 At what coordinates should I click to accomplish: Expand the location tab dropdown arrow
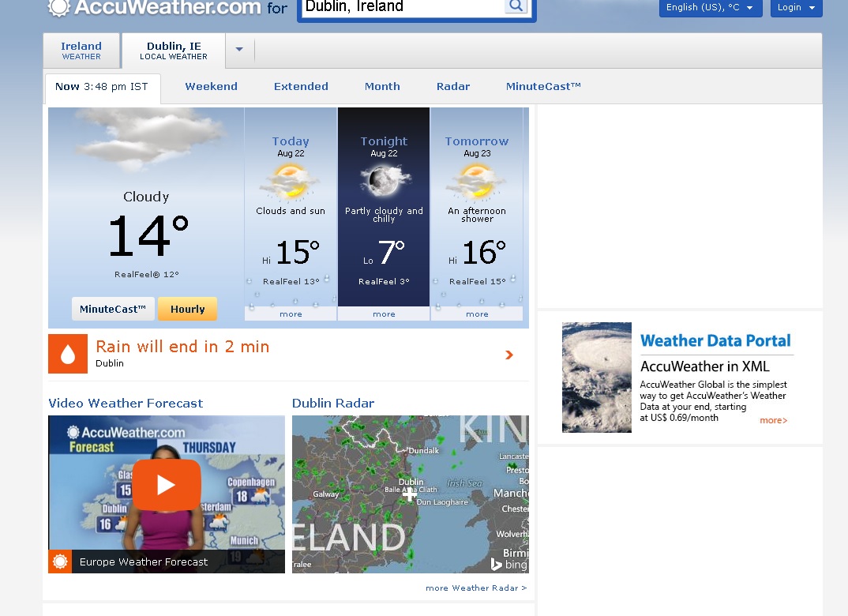[x=239, y=49]
